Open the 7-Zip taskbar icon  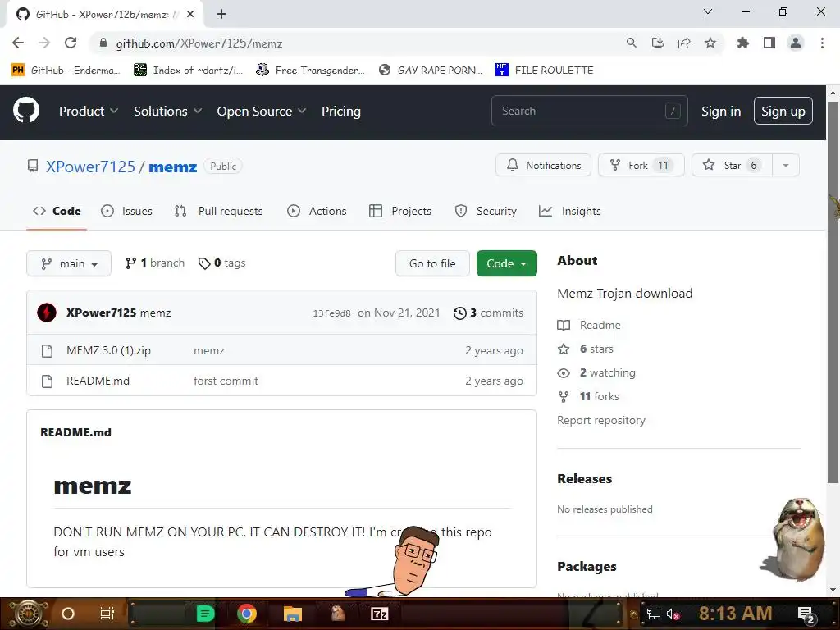tap(379, 614)
